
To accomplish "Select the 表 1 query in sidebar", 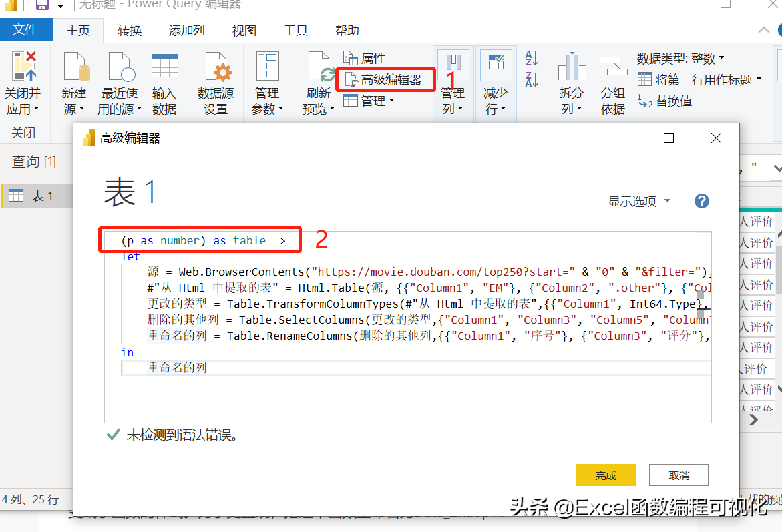I will [37, 196].
